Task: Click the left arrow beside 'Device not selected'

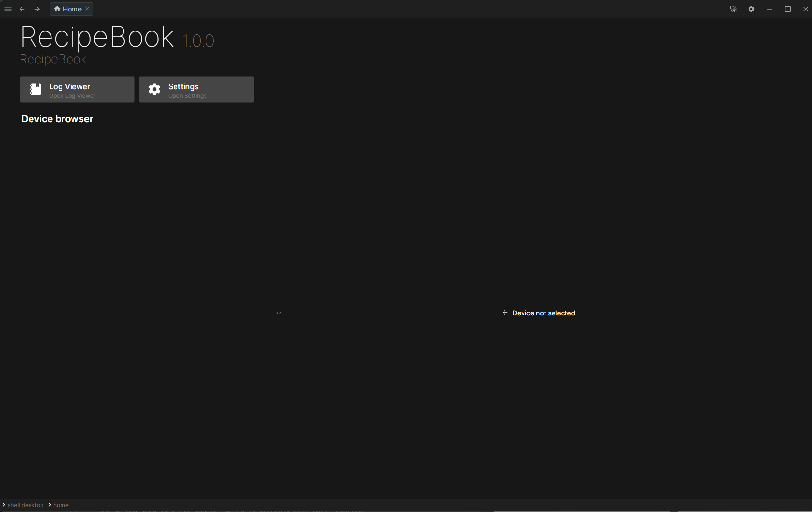Action: [x=505, y=313]
